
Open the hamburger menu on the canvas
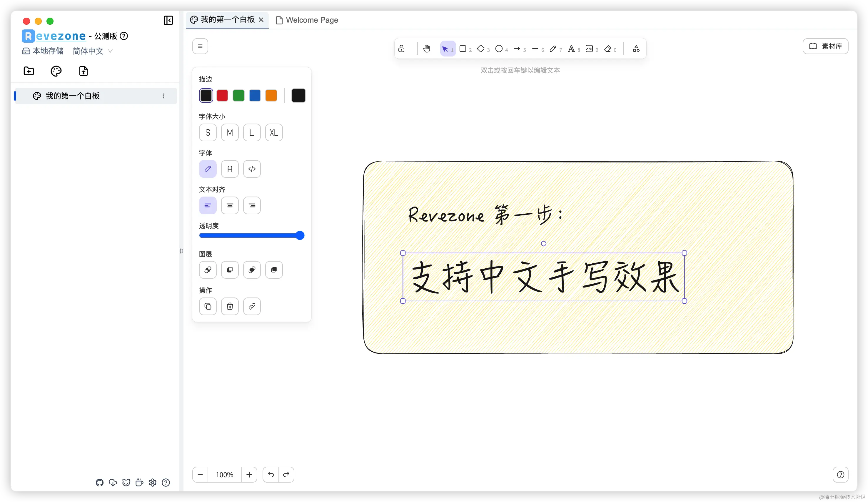(200, 46)
